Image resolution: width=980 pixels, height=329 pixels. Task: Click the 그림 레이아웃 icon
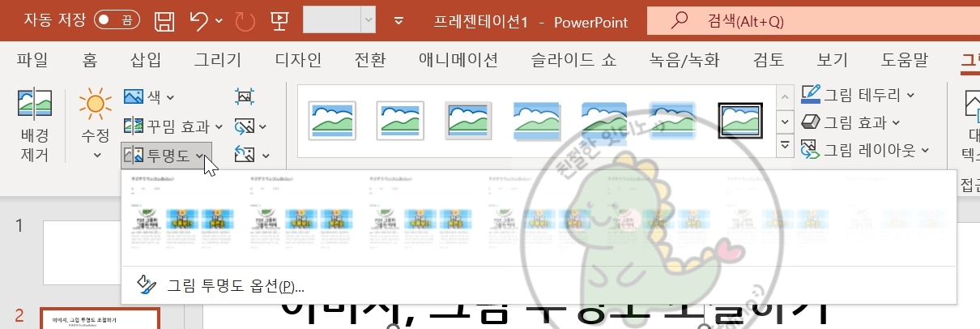[x=810, y=149]
